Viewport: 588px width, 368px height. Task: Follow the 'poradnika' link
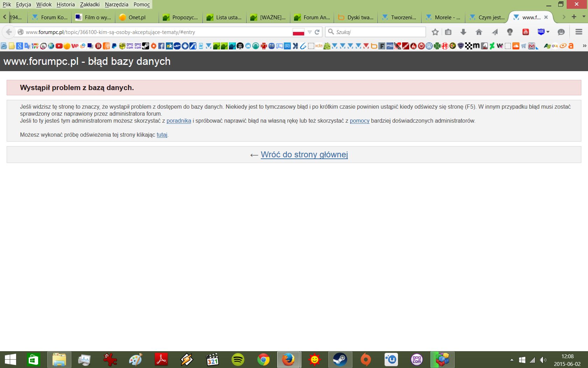pyautogui.click(x=179, y=121)
